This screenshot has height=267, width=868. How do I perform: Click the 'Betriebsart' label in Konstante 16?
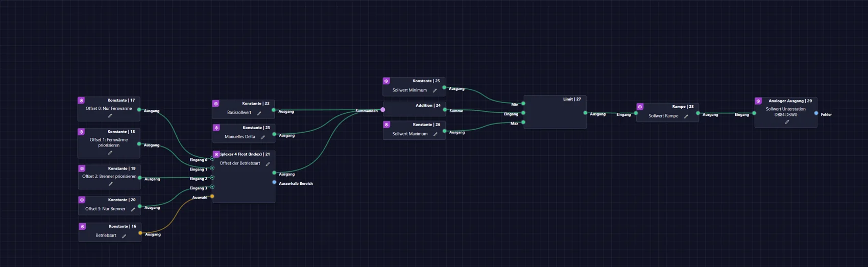[x=106, y=236]
